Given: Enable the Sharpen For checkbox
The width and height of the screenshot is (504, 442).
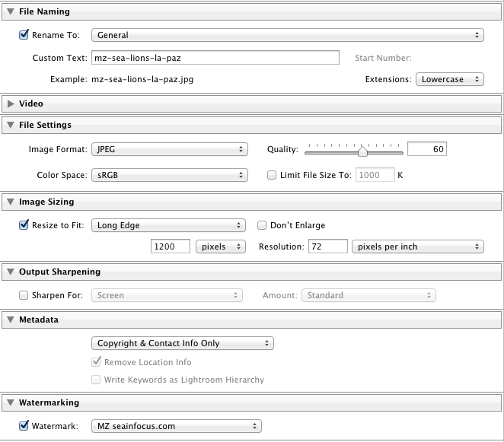Looking at the screenshot, I should pyautogui.click(x=24, y=295).
